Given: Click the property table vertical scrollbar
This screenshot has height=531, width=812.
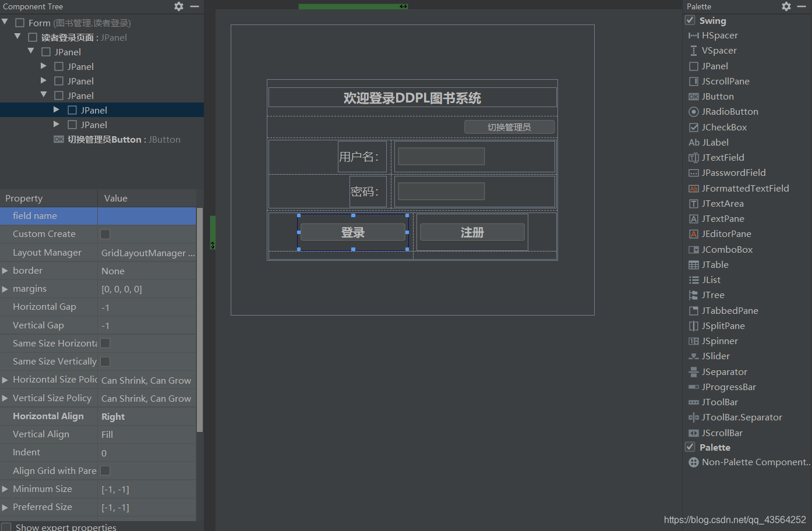Looking at the screenshot, I should [x=200, y=320].
